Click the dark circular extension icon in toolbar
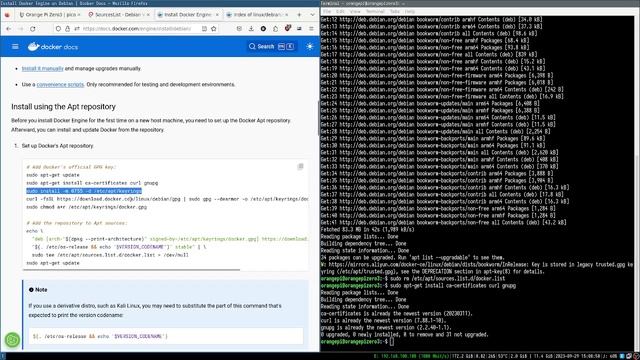 (x=263, y=29)
